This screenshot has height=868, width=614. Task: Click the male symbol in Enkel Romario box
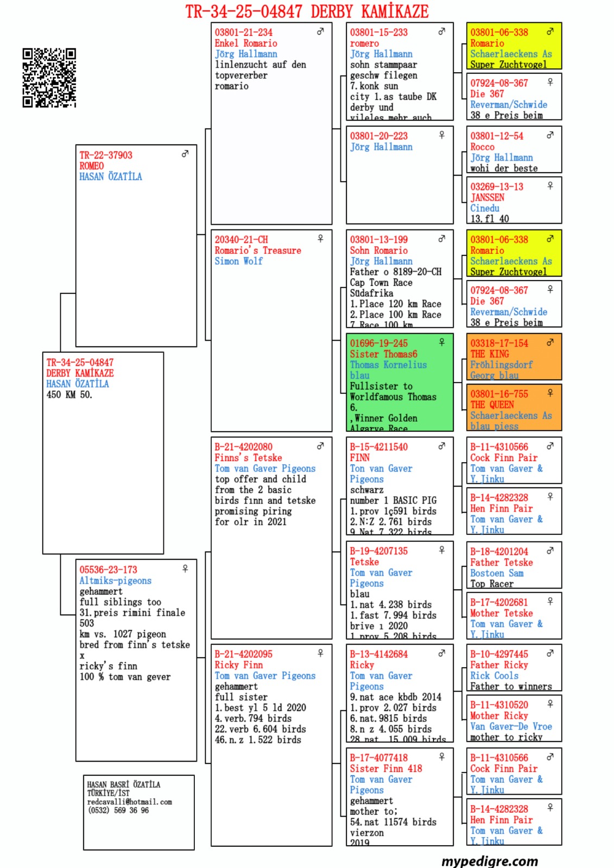click(x=320, y=31)
